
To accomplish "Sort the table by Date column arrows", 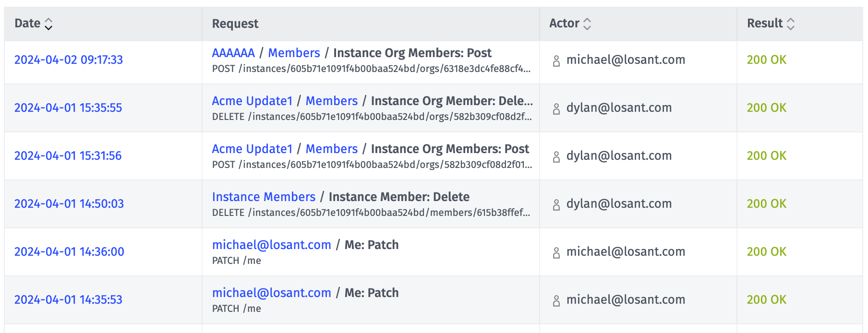I will point(48,24).
